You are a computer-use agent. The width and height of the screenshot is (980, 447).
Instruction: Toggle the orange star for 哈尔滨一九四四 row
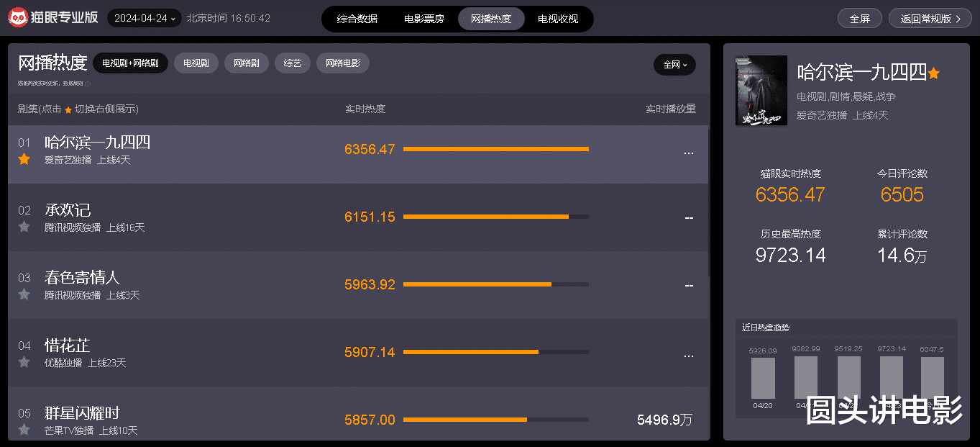(24, 159)
